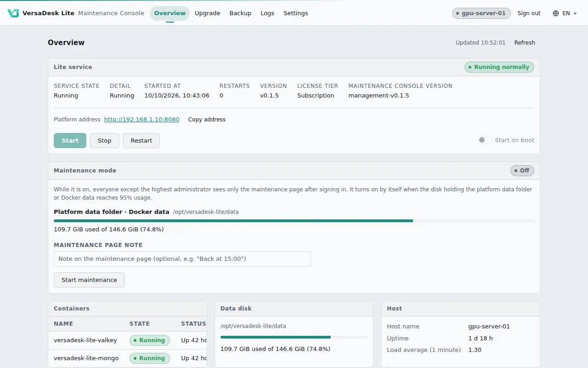The height and width of the screenshot is (368, 588).
Task: Click the versadesk-lite-valkey container name
Action: click(x=85, y=340)
